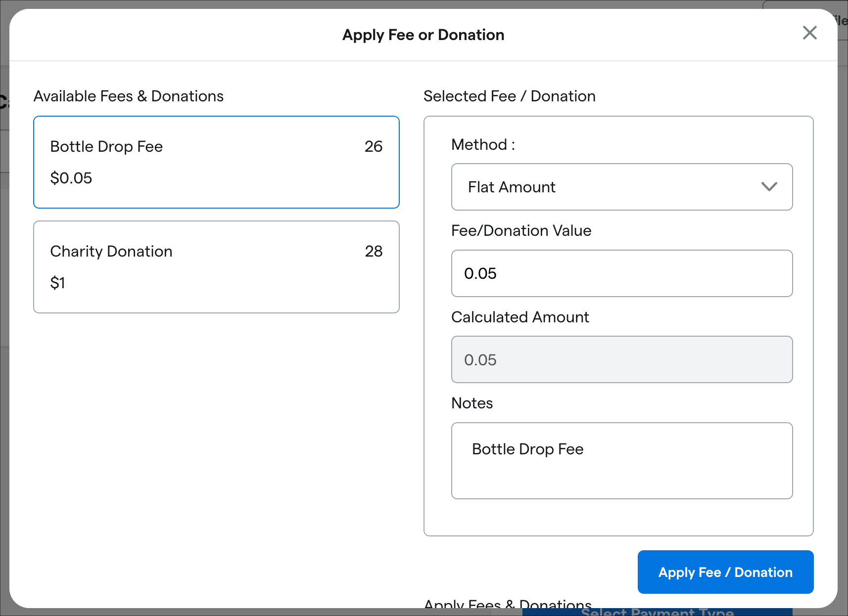
Task: Click the Calculated Amount label
Action: pos(520,317)
